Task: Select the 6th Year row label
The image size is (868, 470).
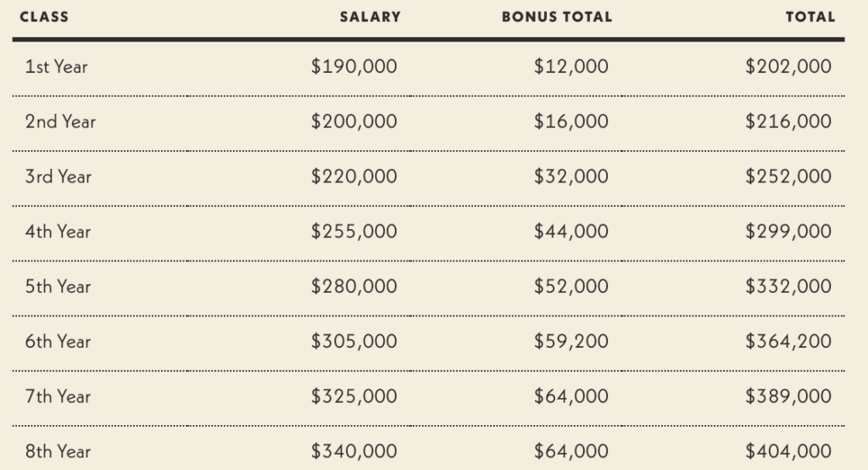Action: click(x=58, y=342)
